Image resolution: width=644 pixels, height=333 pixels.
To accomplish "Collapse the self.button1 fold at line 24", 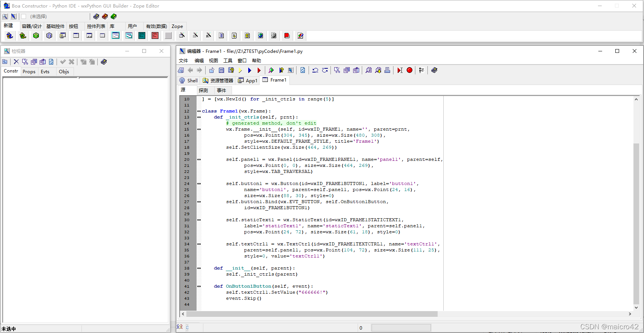I will (199, 183).
